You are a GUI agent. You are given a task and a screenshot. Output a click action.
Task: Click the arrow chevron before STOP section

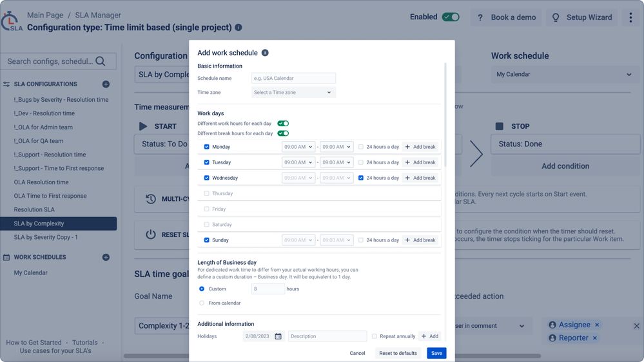tap(476, 154)
